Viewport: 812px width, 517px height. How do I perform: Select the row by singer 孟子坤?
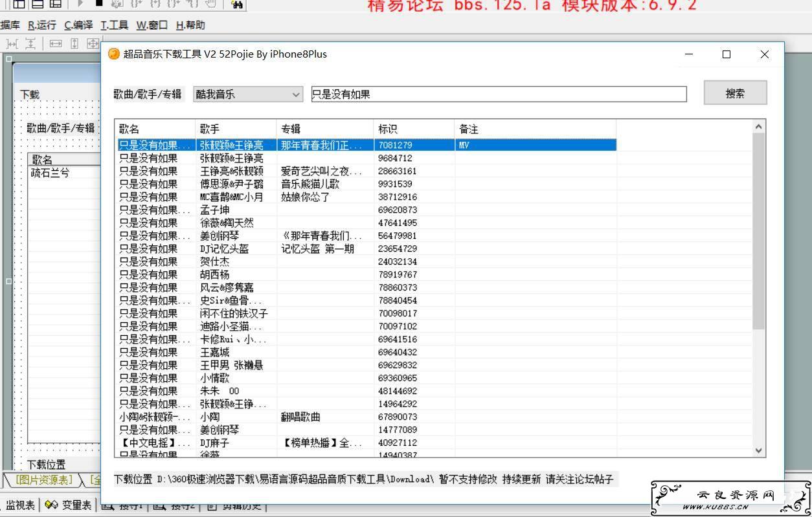point(367,210)
